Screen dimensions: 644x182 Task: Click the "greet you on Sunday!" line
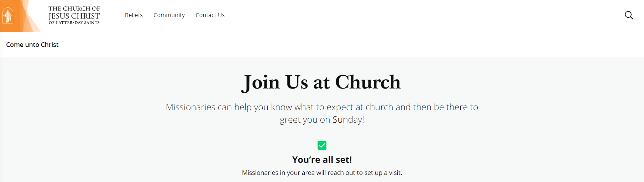(322, 119)
